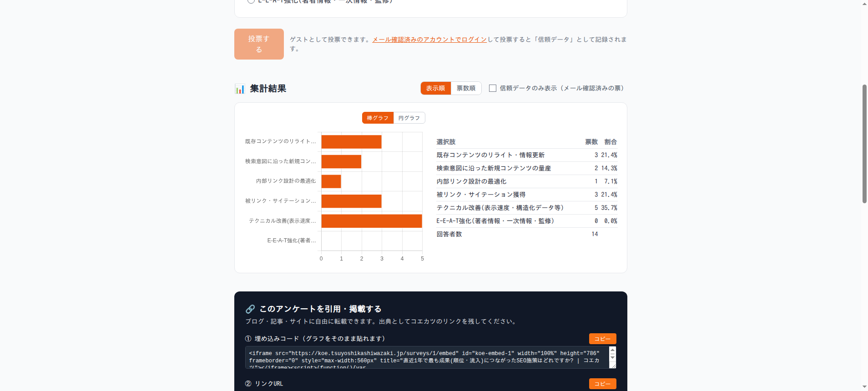Click the 0.0% percentage value
The height and width of the screenshot is (391, 868).
611,221
